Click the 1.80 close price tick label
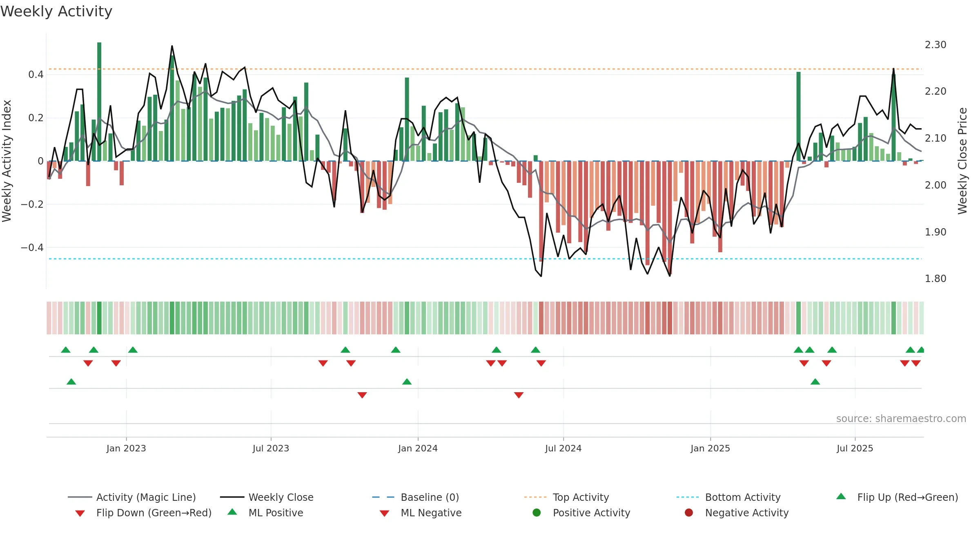980x551 pixels. (935, 278)
